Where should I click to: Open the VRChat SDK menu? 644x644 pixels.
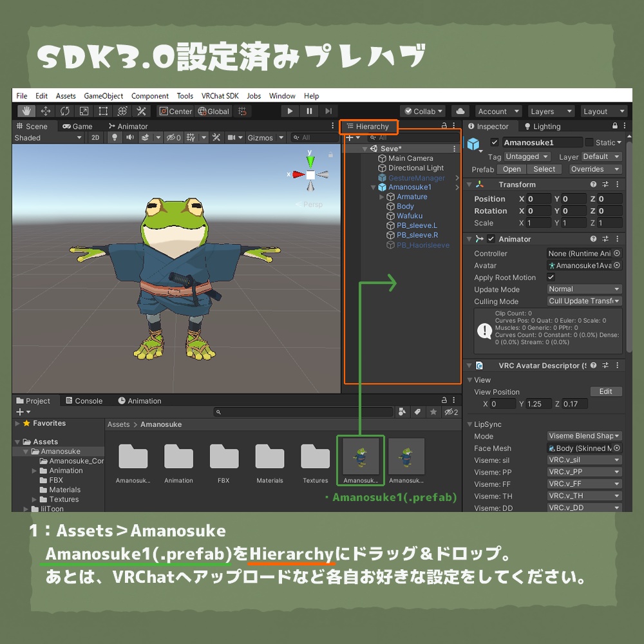(220, 95)
